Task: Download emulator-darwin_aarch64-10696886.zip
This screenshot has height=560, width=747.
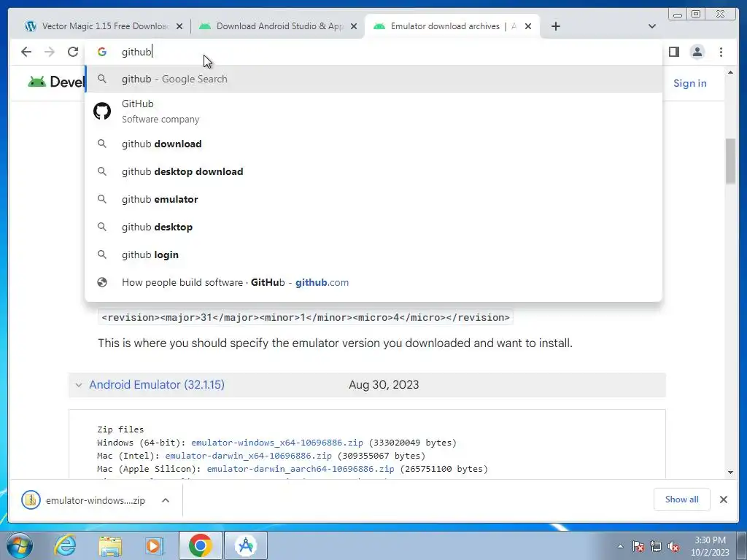Action: point(300,469)
